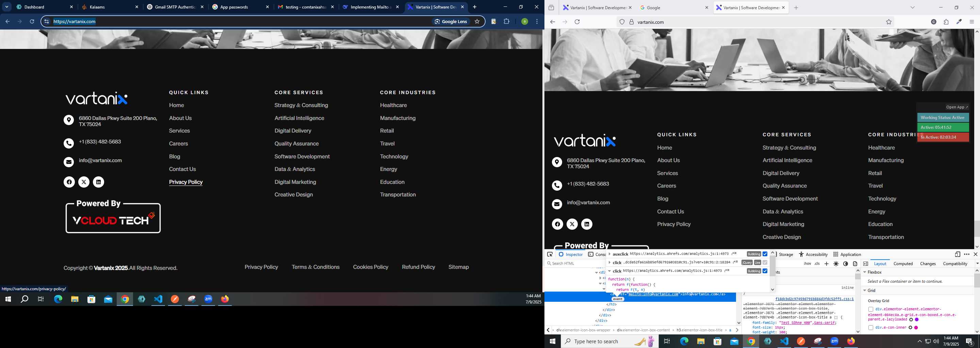This screenshot has height=348, width=980.
Task: Click Terms & Conditions footer link
Action: coord(315,267)
